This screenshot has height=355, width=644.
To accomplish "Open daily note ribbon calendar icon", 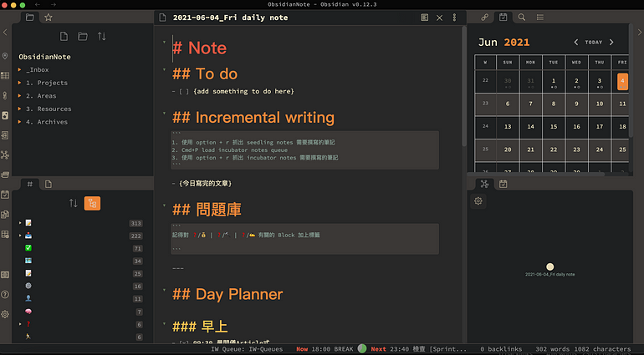I will (x=5, y=195).
